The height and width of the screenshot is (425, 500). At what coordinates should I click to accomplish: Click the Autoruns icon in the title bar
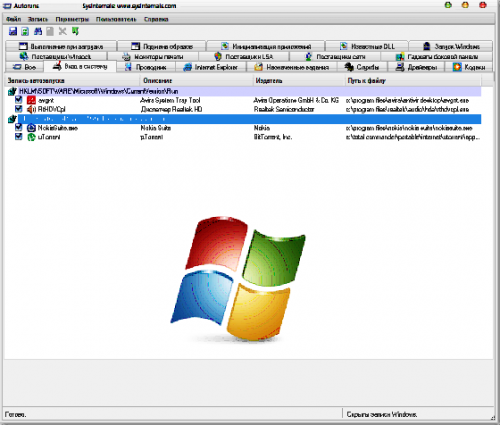tap(7, 6)
